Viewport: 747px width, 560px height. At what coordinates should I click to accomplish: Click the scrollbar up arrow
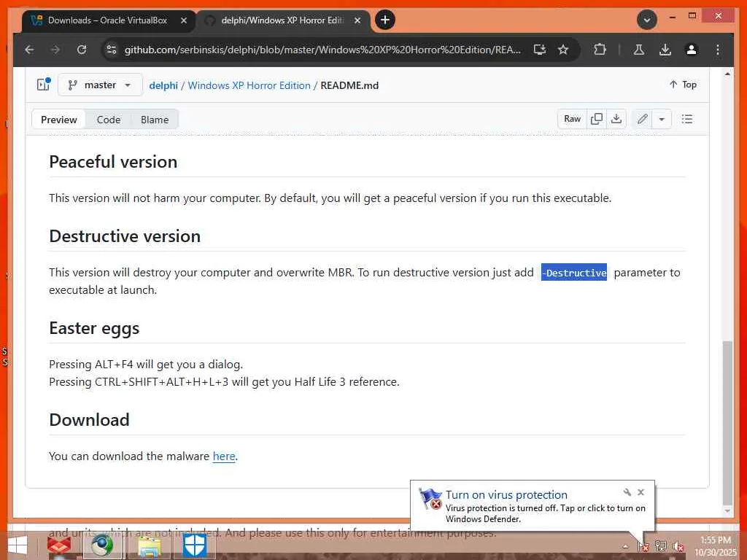(727, 74)
